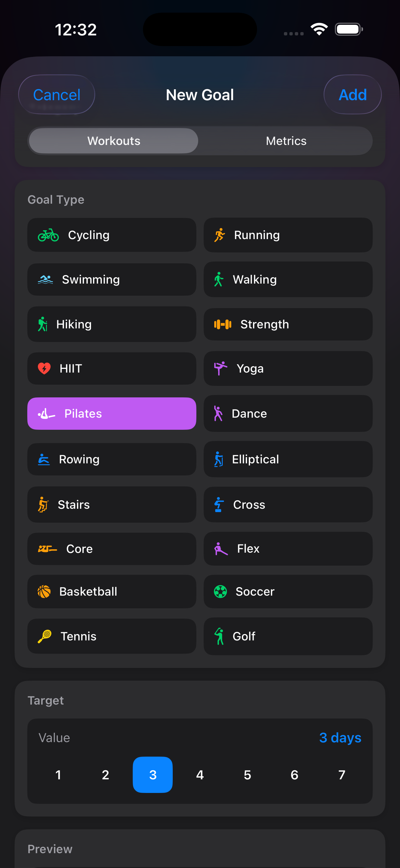Choose 7 in the target value picker
Image resolution: width=400 pixels, height=868 pixels.
pos(342,775)
